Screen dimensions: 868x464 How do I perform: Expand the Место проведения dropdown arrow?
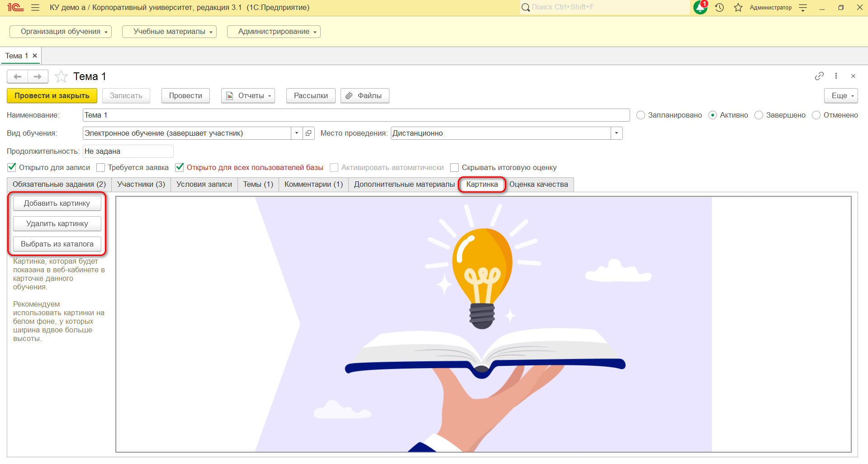[x=617, y=133]
